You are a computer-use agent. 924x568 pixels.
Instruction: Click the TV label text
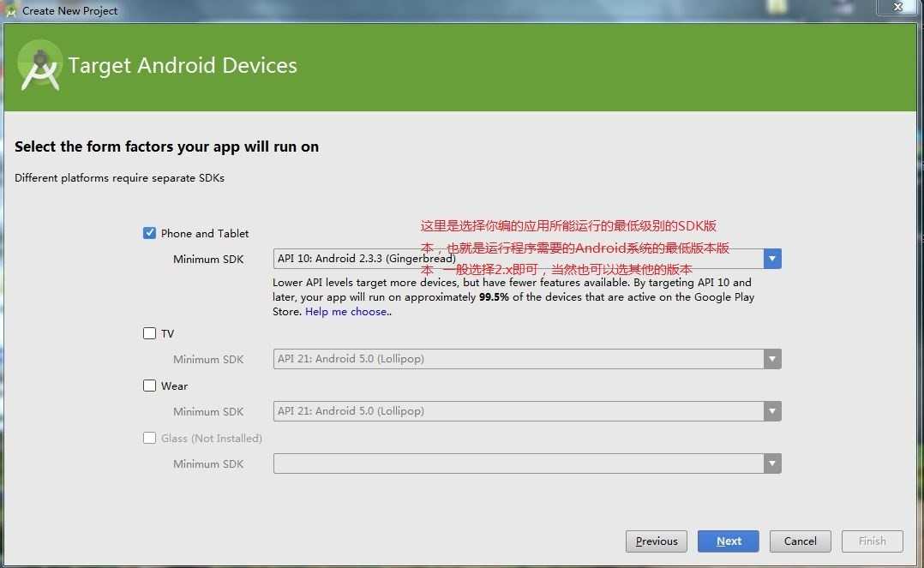(x=167, y=334)
